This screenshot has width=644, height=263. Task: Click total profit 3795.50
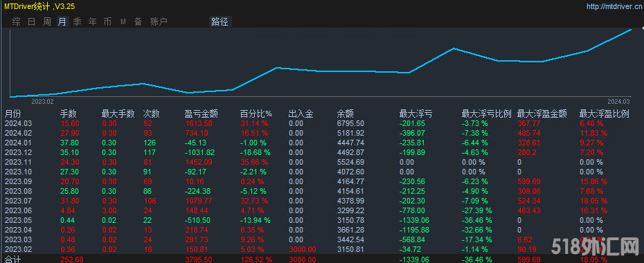[199, 260]
